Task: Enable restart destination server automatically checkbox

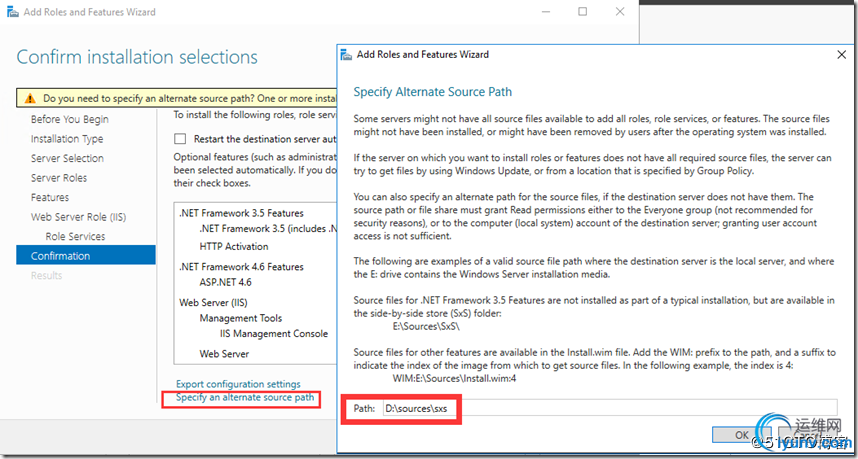Action: pyautogui.click(x=180, y=139)
